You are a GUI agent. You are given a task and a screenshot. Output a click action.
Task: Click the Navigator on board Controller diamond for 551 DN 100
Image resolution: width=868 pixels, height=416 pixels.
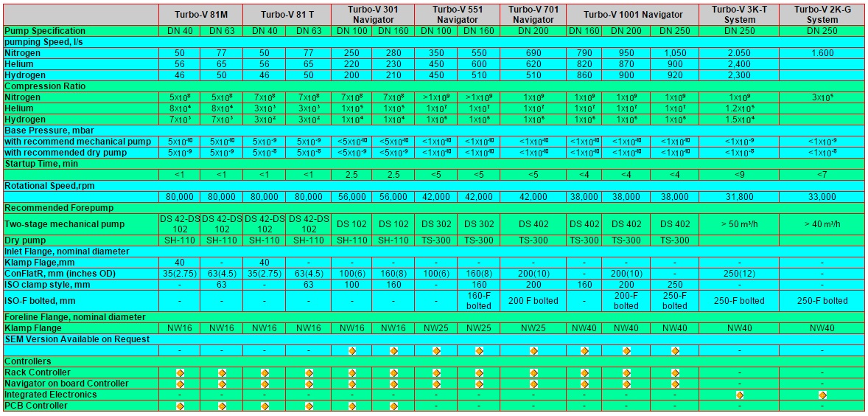click(436, 384)
